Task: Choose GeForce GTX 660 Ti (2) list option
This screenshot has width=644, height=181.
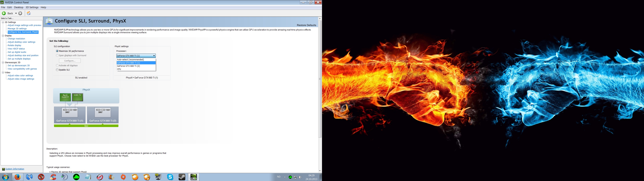Action: (x=136, y=66)
